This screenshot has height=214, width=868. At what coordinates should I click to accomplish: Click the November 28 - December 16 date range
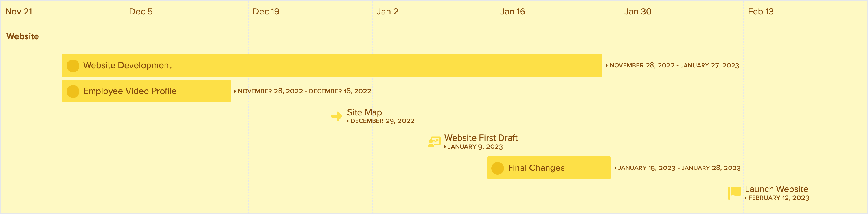[304, 91]
